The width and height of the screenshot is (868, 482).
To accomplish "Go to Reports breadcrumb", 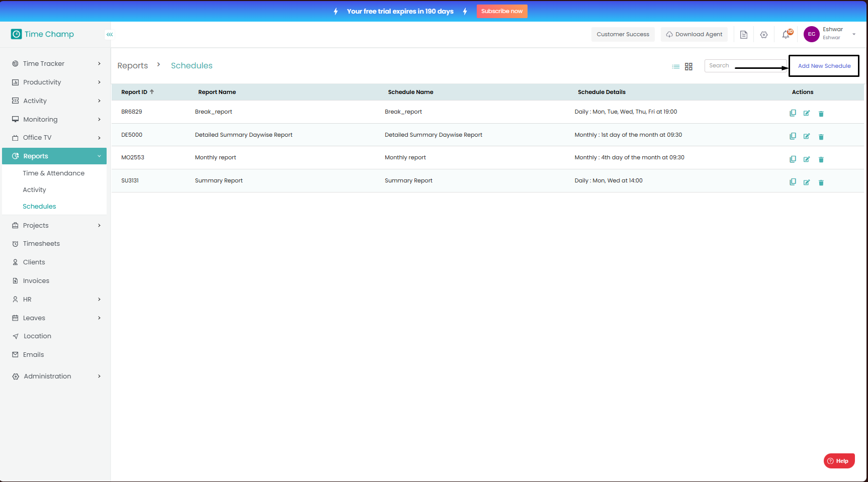I will tap(133, 65).
